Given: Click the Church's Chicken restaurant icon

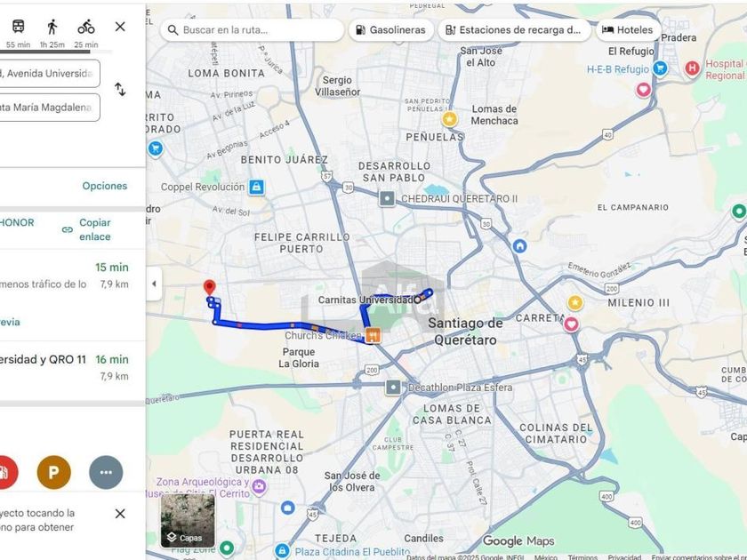Looking at the screenshot, I should click(x=373, y=335).
